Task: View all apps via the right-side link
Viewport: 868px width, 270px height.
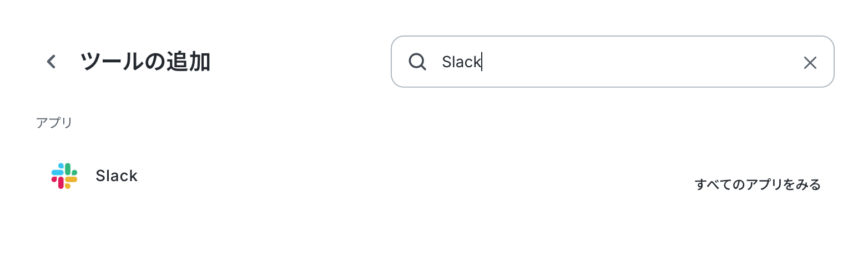Action: [x=758, y=184]
